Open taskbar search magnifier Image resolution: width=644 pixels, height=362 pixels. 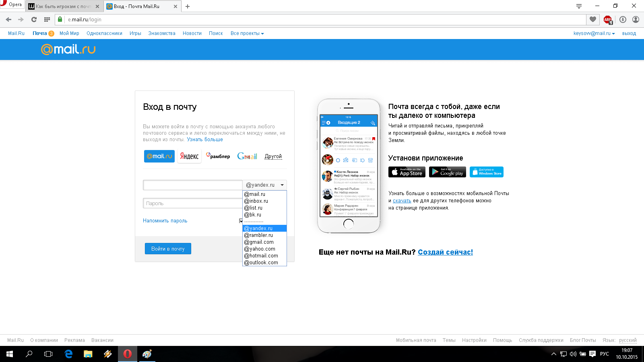click(29, 354)
